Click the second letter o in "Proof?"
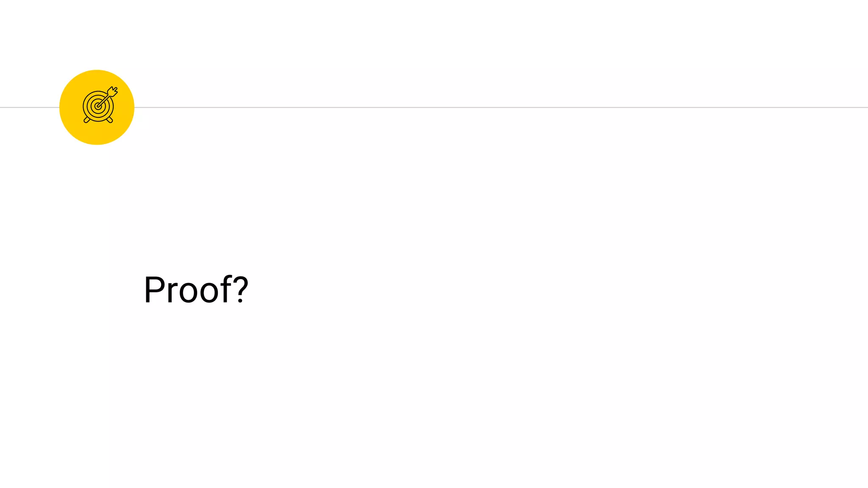This screenshot has width=868, height=488. tap(210, 293)
